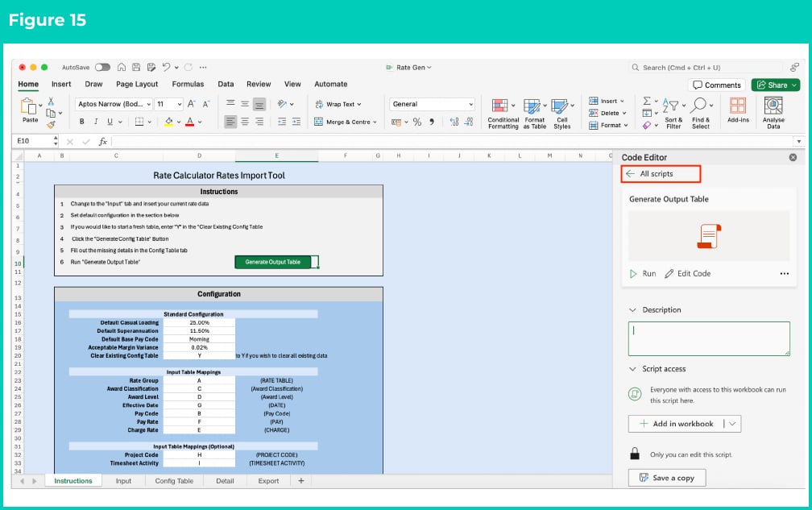Switch to the Config Table sheet tab
Viewport: 812px width, 510px height.
click(174, 481)
